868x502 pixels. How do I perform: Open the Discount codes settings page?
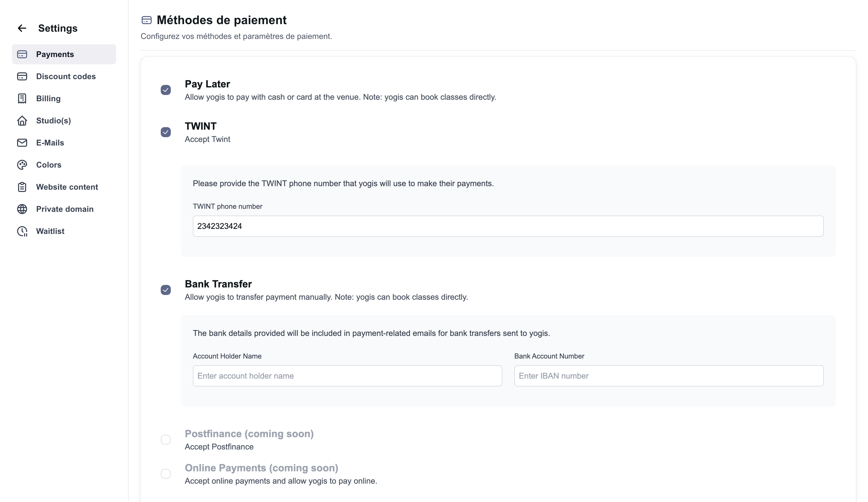pos(66,76)
